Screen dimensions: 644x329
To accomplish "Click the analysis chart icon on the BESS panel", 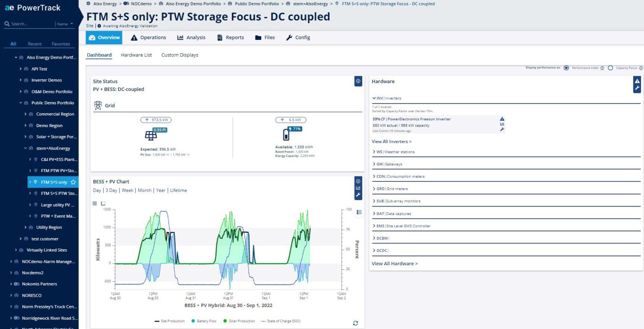I will [358, 188].
